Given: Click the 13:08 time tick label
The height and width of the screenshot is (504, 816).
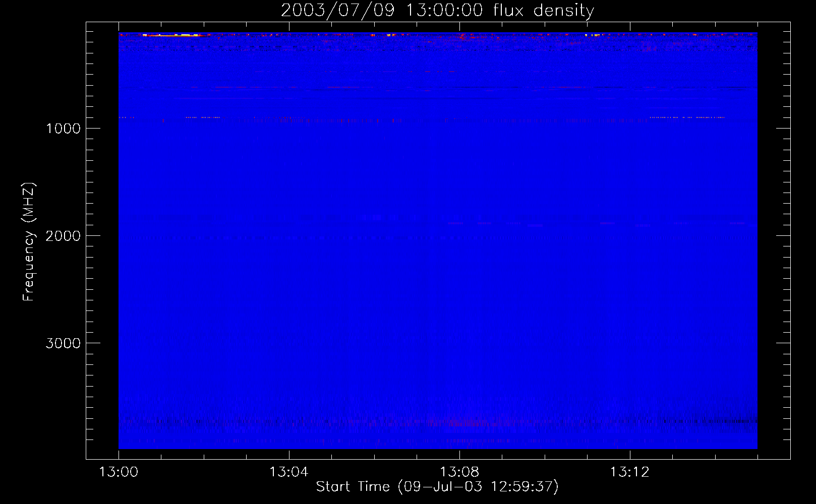Looking at the screenshot, I should pyautogui.click(x=459, y=472).
